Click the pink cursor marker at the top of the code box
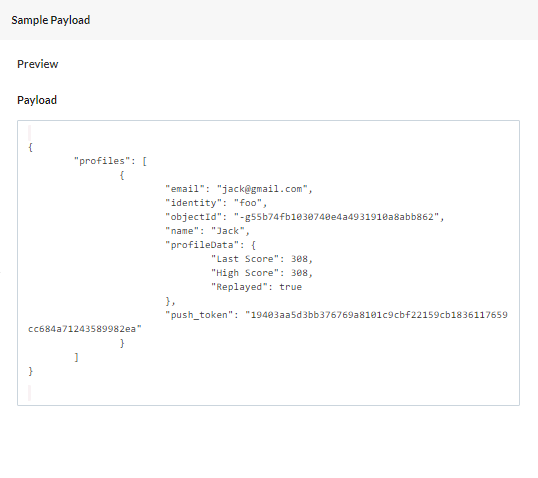Viewport: 538px width, 478px height. [30, 132]
